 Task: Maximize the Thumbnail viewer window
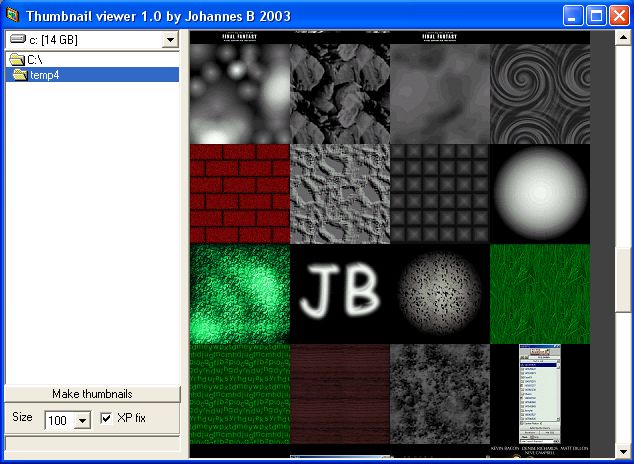click(595, 16)
